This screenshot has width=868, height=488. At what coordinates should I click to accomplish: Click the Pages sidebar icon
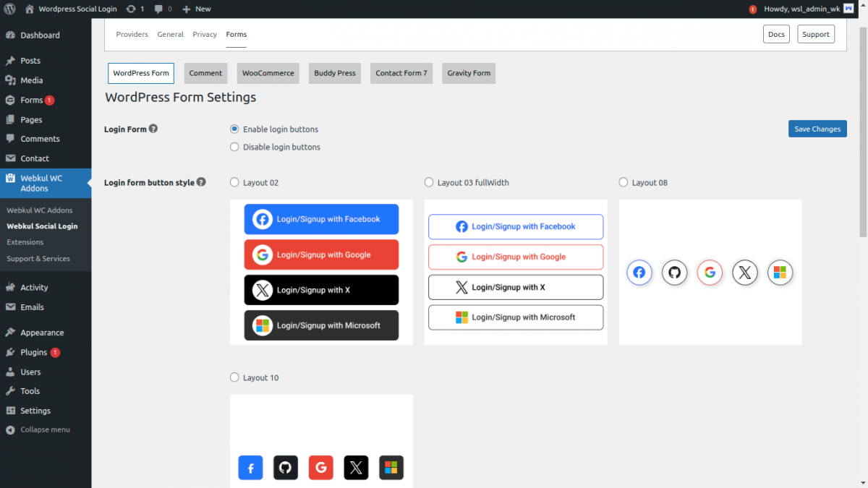(10, 119)
